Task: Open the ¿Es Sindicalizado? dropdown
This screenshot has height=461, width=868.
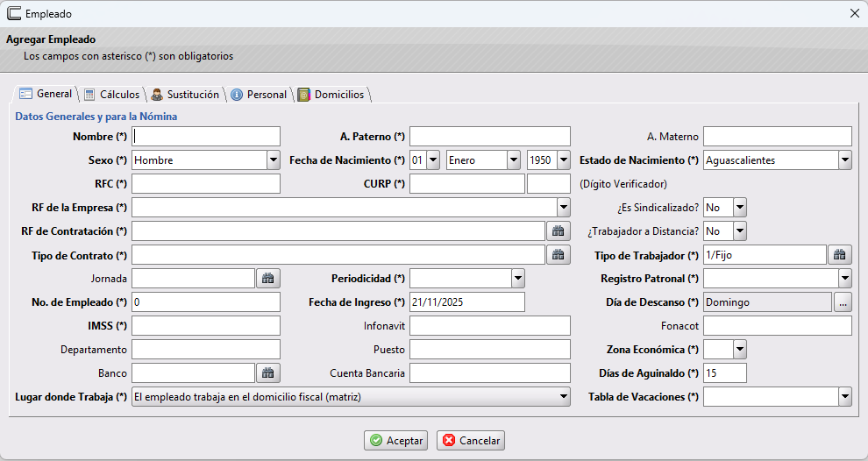Action: (x=740, y=208)
